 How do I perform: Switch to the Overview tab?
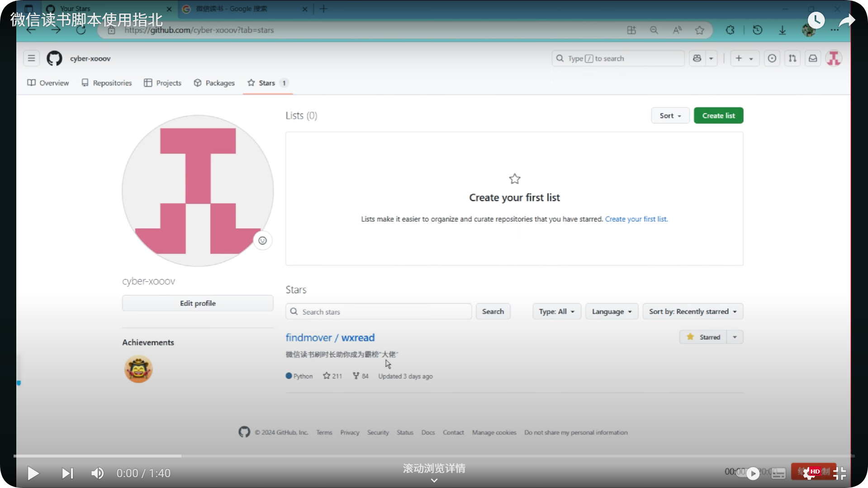[48, 83]
